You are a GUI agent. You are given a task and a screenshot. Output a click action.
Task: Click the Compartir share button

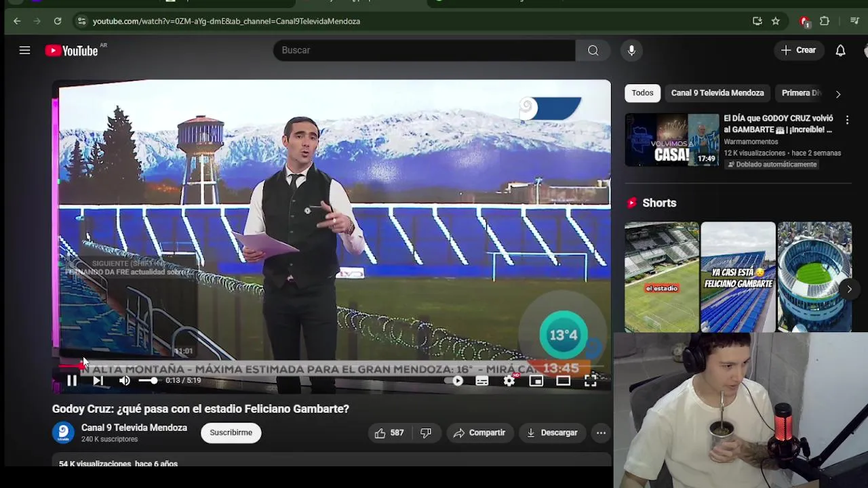click(479, 432)
